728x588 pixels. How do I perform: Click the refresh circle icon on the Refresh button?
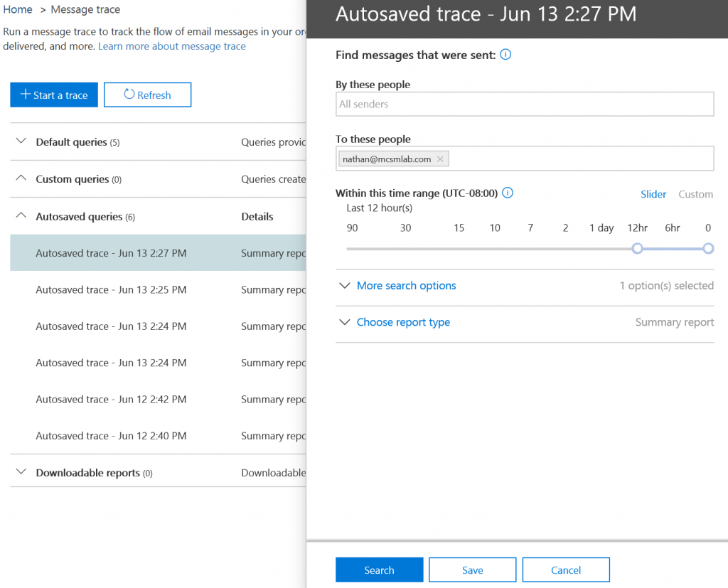coord(129,95)
